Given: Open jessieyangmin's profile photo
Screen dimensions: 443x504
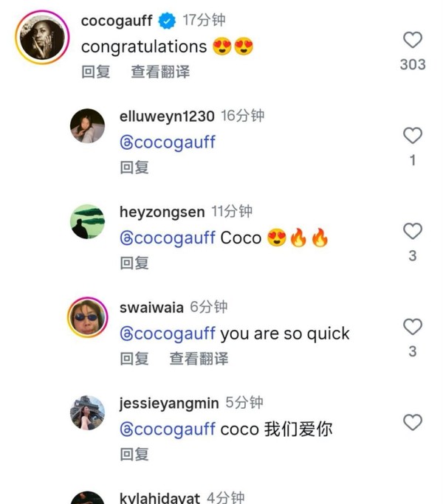Looking at the screenshot, I should (88, 412).
